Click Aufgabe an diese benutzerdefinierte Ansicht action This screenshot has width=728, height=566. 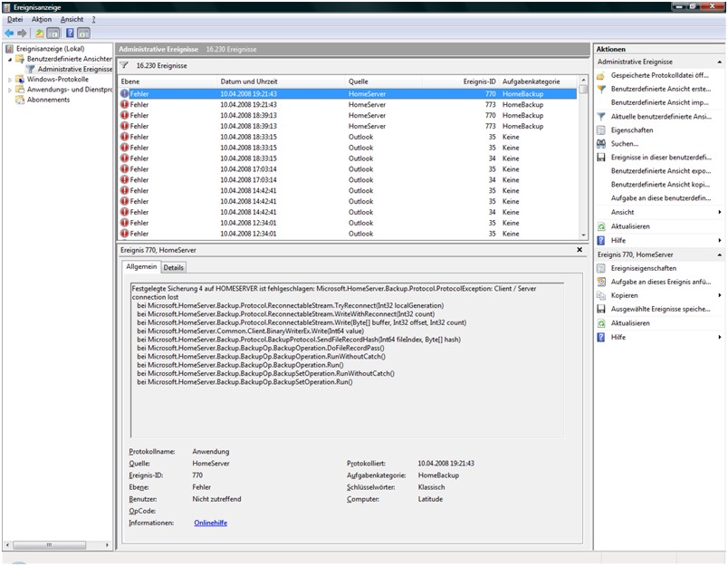[661, 197]
